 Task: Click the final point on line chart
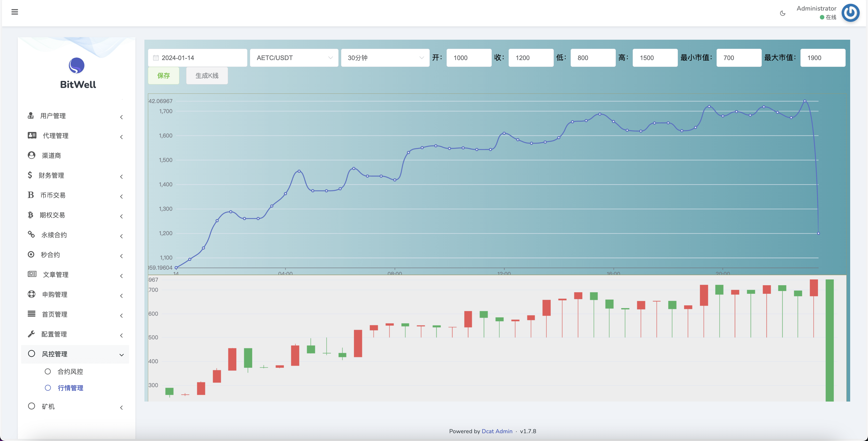pos(818,233)
